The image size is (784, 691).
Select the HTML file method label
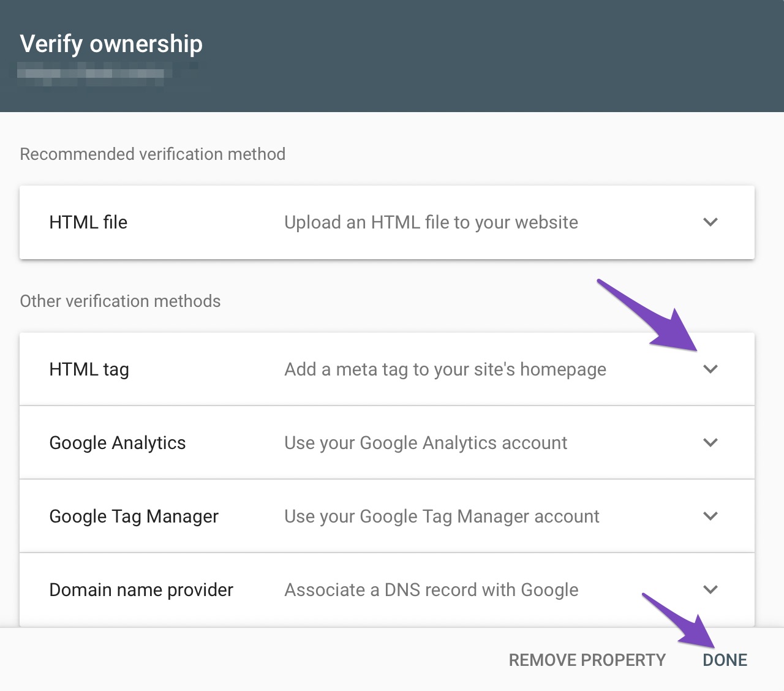tap(88, 222)
